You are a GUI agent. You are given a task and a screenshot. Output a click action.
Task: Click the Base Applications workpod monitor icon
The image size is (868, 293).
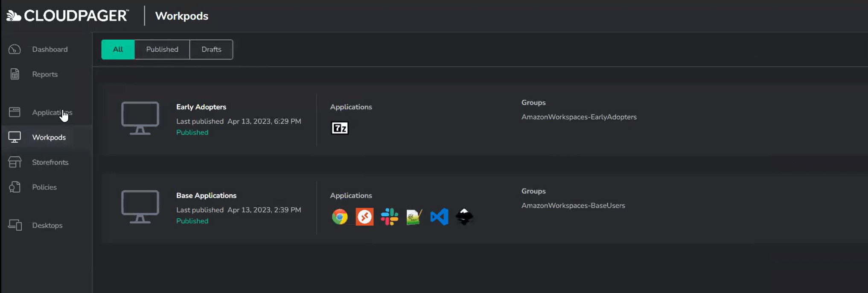pos(140,207)
